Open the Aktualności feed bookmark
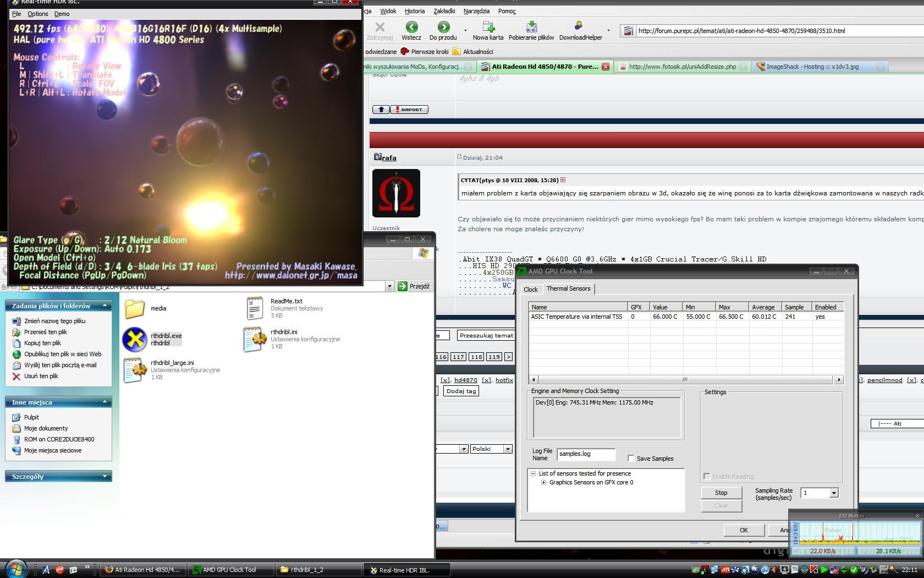 click(473, 52)
